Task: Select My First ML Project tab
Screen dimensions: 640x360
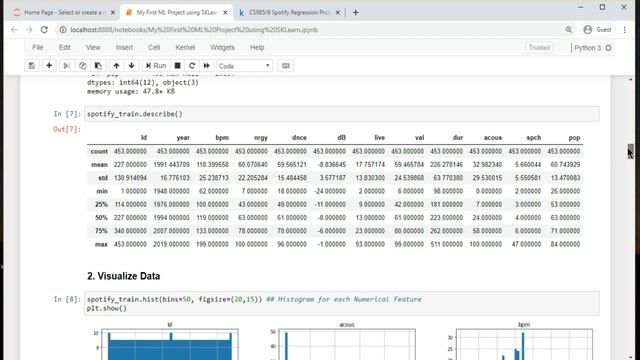Action: tap(176, 13)
